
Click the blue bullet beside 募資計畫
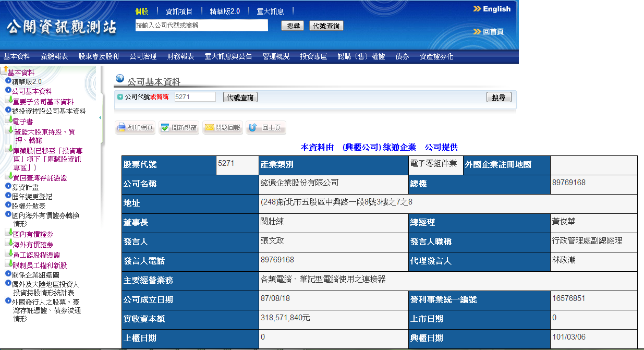[8, 186]
